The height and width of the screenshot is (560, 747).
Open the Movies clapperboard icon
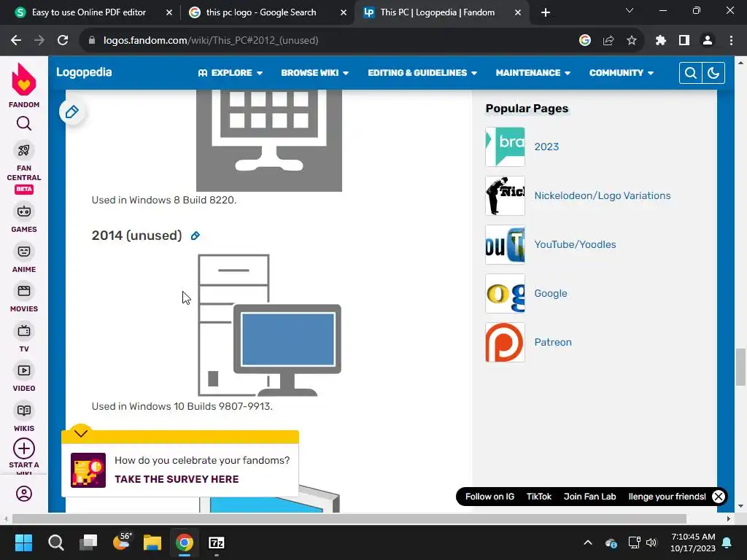click(24, 291)
